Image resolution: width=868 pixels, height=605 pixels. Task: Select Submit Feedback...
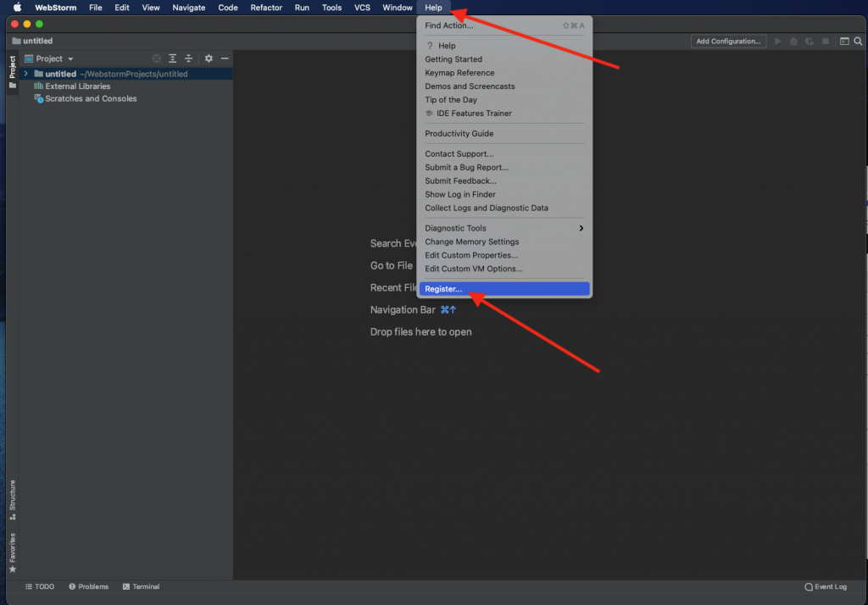pos(504,181)
